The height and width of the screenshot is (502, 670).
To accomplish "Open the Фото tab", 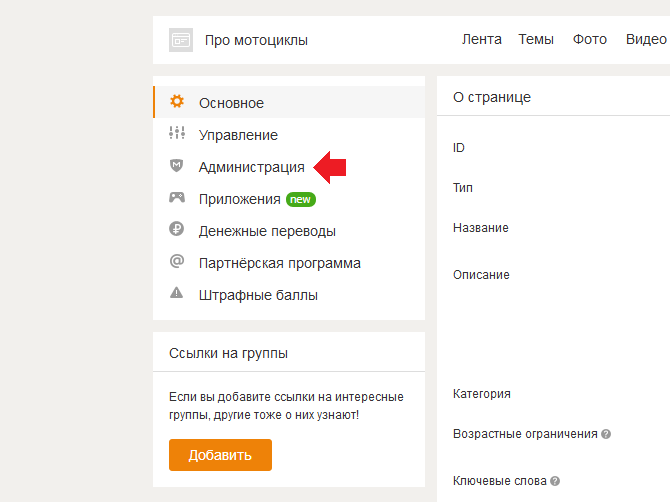I will click(590, 39).
